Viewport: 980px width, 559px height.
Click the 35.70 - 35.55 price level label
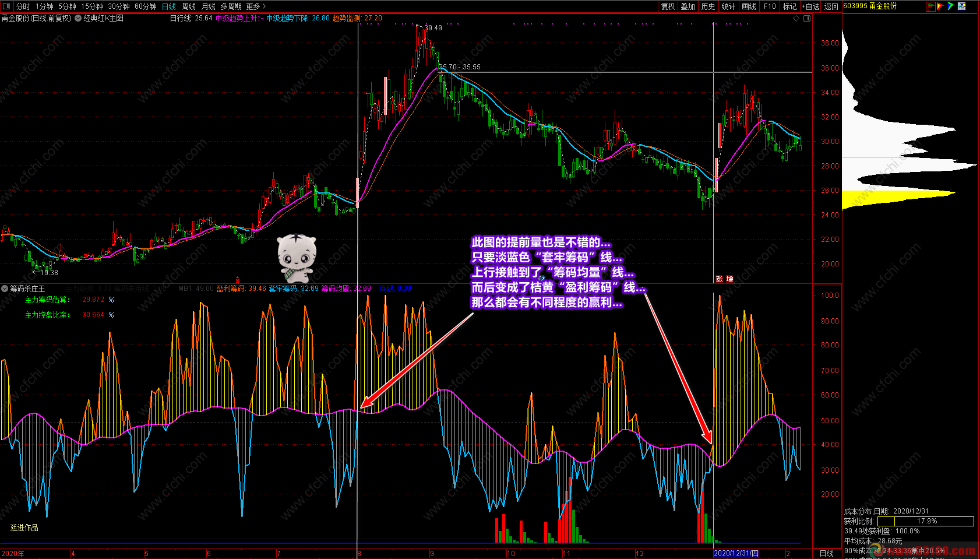point(460,67)
